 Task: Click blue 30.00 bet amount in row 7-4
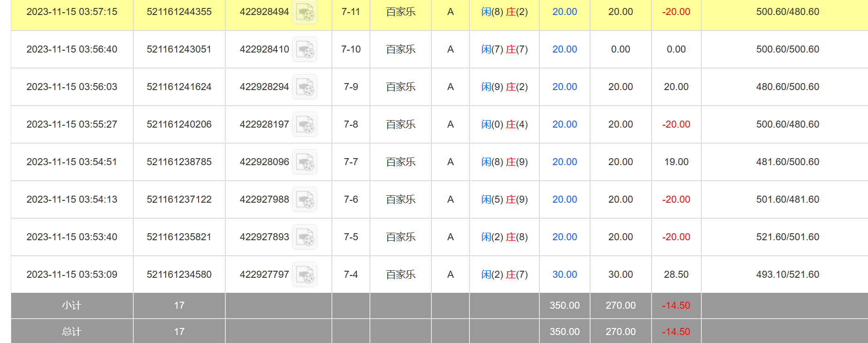click(x=564, y=274)
